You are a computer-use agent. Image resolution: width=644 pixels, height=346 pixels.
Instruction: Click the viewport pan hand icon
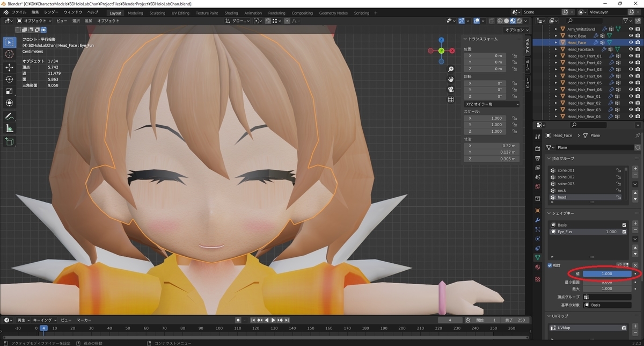click(x=451, y=79)
